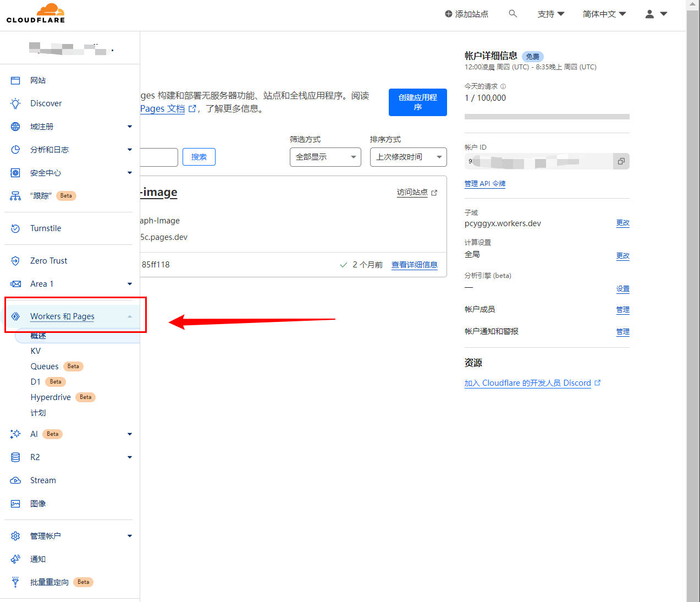Screen dimensions: 700x602
Task: Open the 上次修改时间 sort dropdown
Action: [408, 157]
